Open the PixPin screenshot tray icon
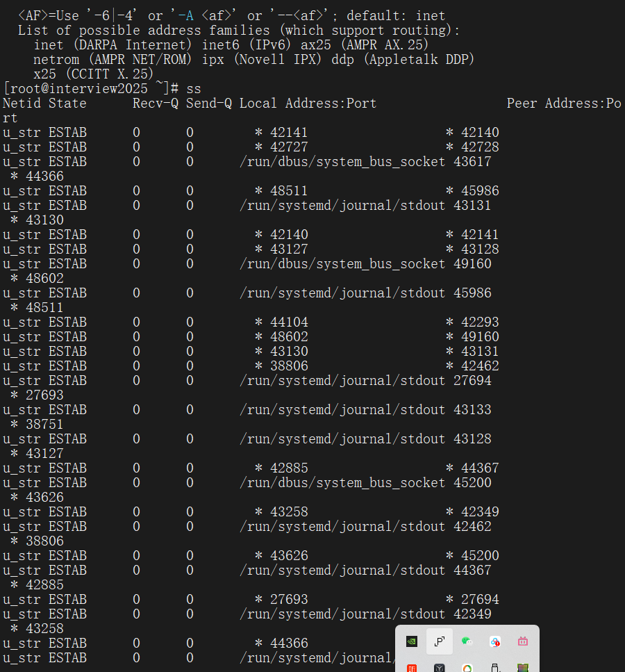The height and width of the screenshot is (672, 625). point(440,641)
